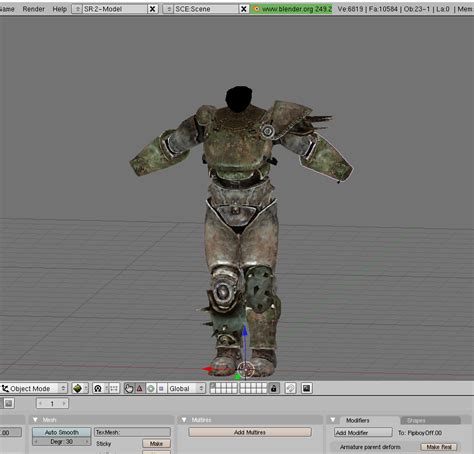Click the SR:2-Model screen name field
The width and height of the screenshot is (474, 454).
click(x=115, y=9)
